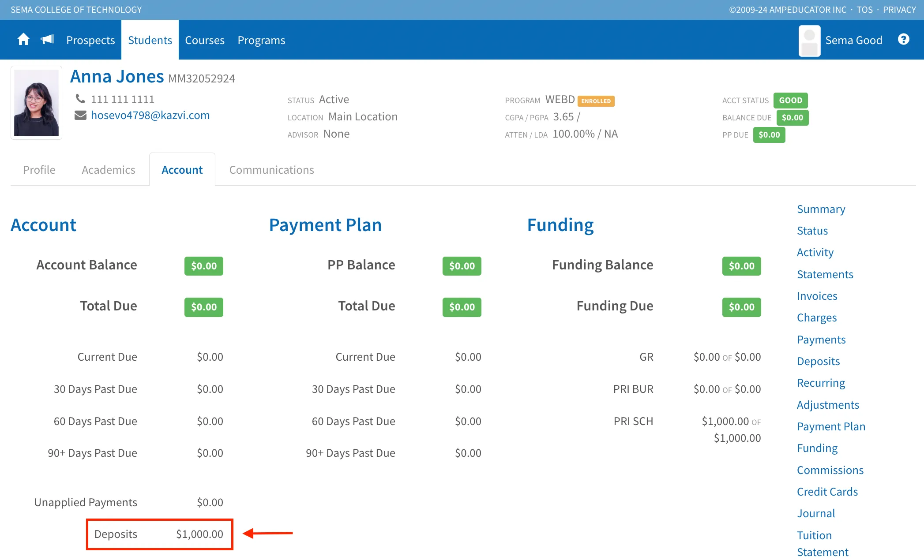The height and width of the screenshot is (560, 924).
Task: Click the home icon in navbar
Action: (23, 40)
